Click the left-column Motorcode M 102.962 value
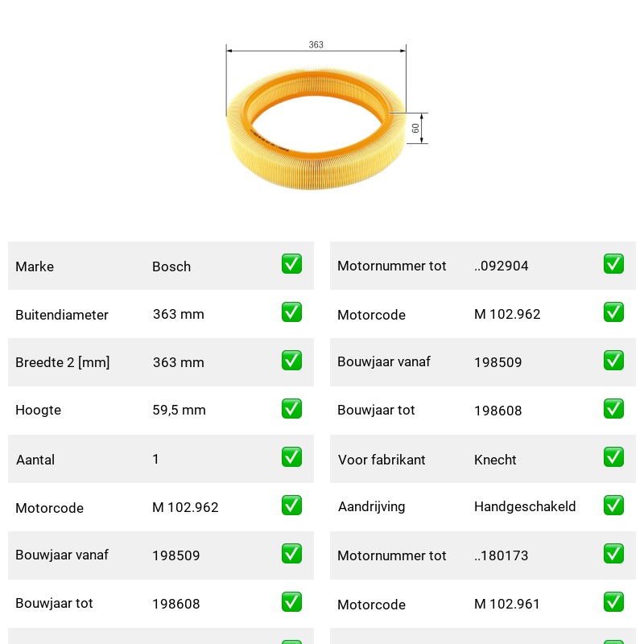 tap(185, 507)
